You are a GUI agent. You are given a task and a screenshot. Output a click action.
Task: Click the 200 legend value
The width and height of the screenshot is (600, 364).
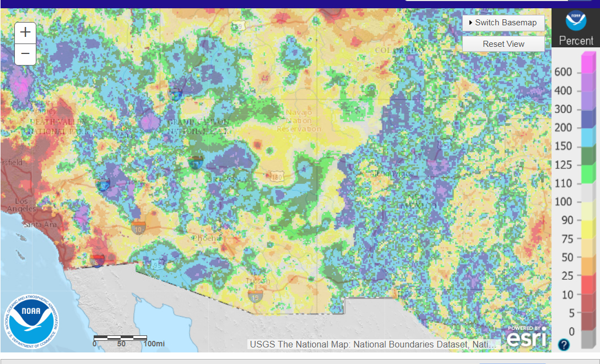(563, 128)
